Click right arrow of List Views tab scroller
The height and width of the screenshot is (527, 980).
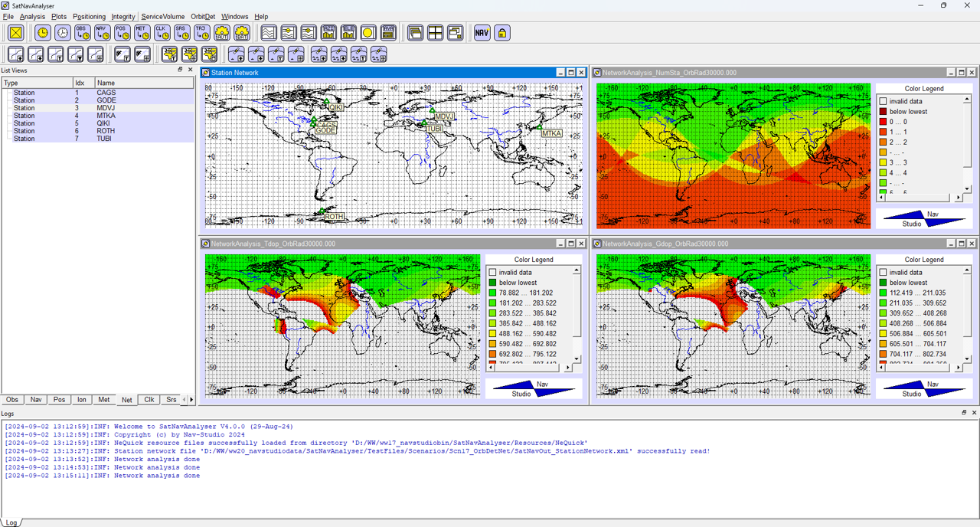(191, 400)
